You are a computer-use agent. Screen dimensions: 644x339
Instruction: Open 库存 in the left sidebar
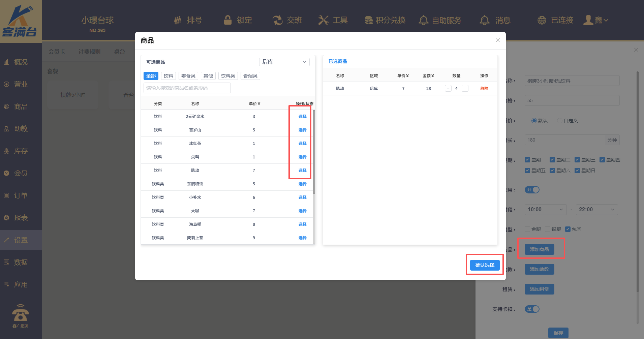21,151
